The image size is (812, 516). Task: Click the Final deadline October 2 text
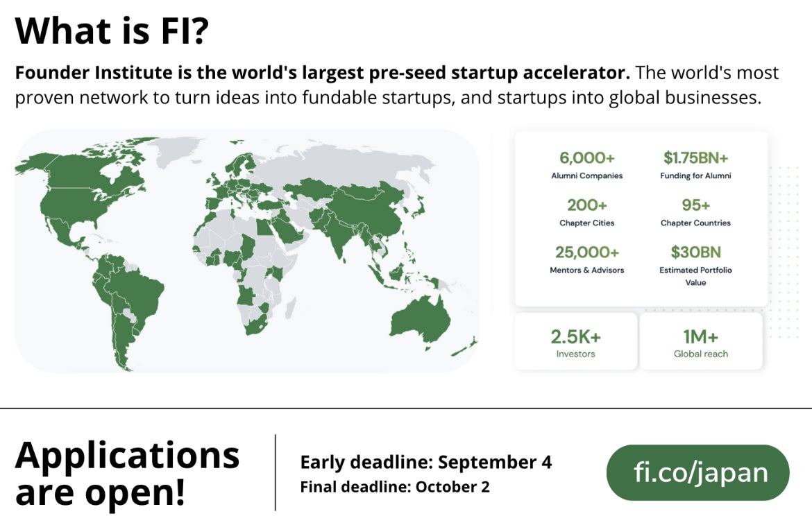click(394, 487)
